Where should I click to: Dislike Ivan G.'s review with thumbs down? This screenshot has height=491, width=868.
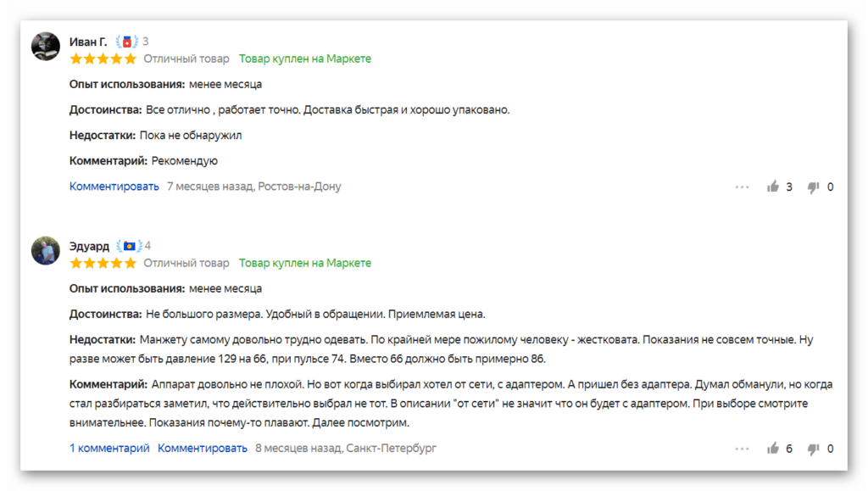813,187
